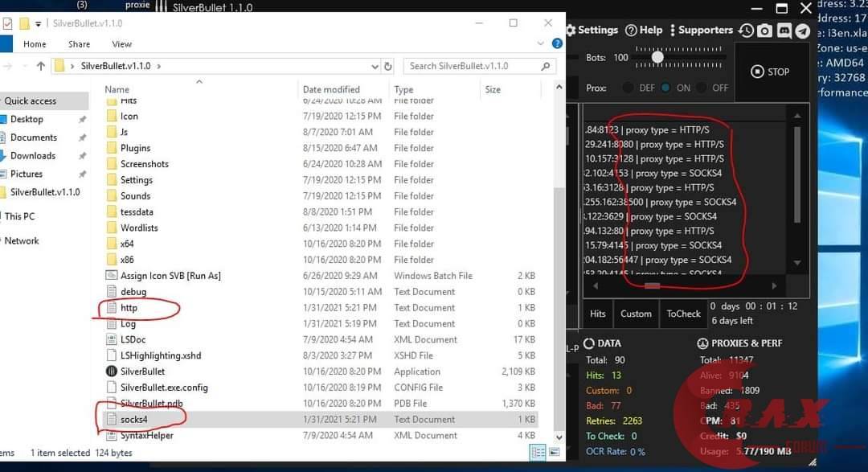
Task: Open the Share ribbon tab
Action: (79, 43)
